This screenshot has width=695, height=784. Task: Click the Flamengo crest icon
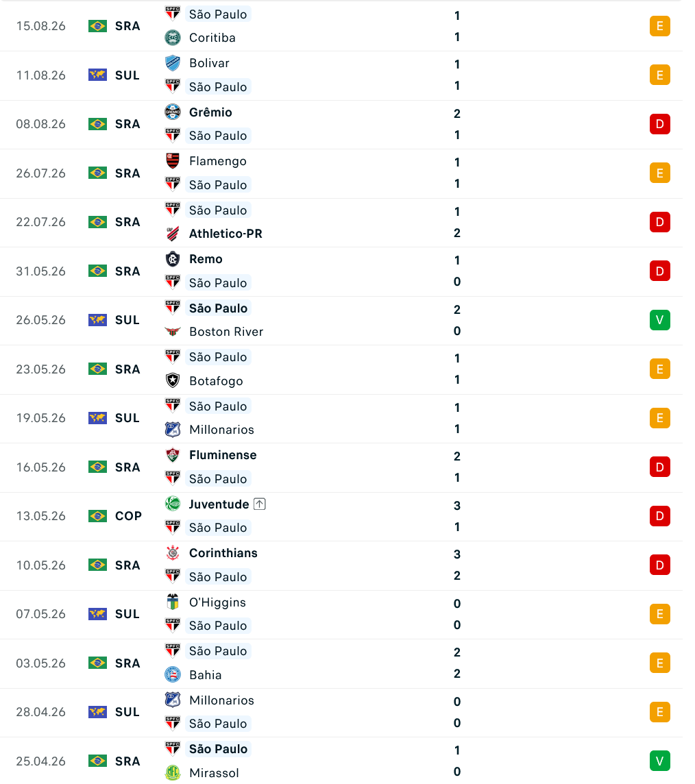point(173,161)
